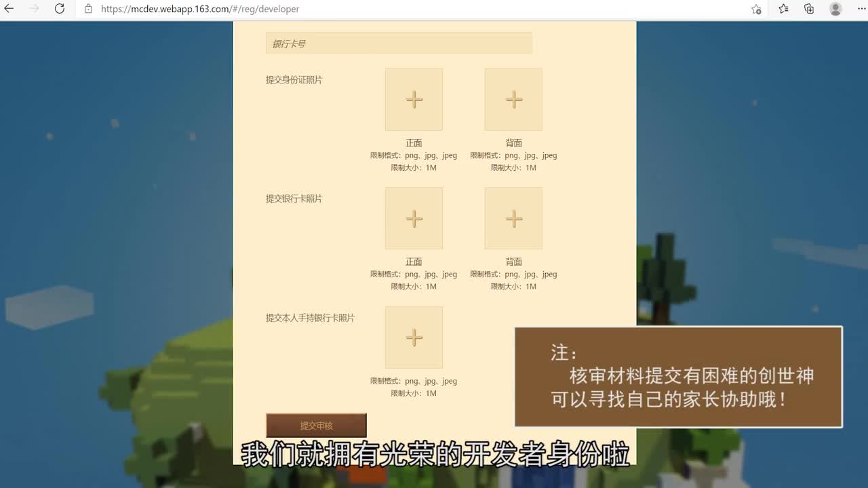The width and height of the screenshot is (868, 488).
Task: Click the 正面 label under ID card upload
Action: (414, 142)
